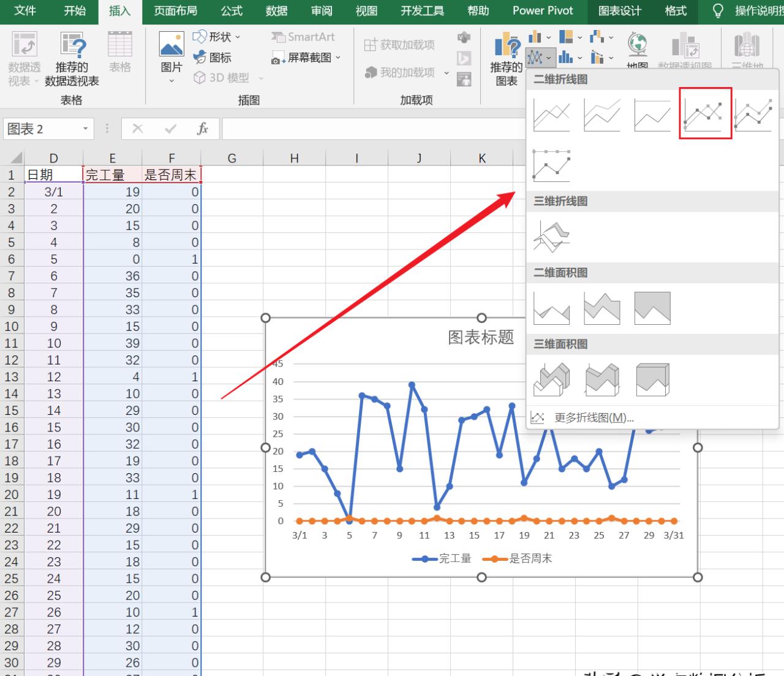
Task: Expand the name box dropdown arrow
Action: click(85, 129)
